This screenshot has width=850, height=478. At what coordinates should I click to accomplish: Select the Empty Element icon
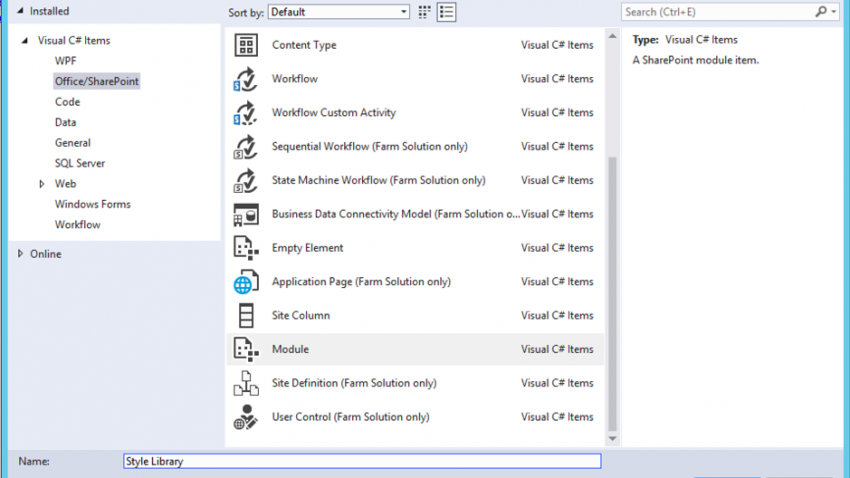tap(246, 248)
